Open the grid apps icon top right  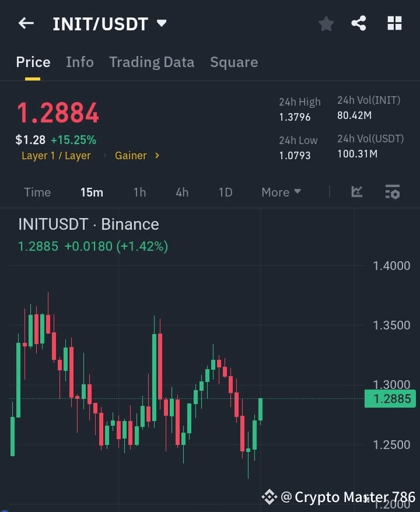point(394,23)
